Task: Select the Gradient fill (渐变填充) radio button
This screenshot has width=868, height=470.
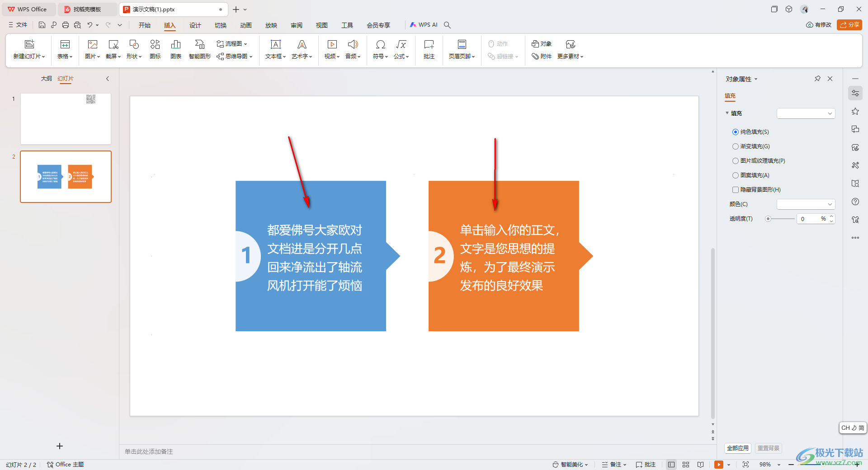Action: tap(736, 146)
